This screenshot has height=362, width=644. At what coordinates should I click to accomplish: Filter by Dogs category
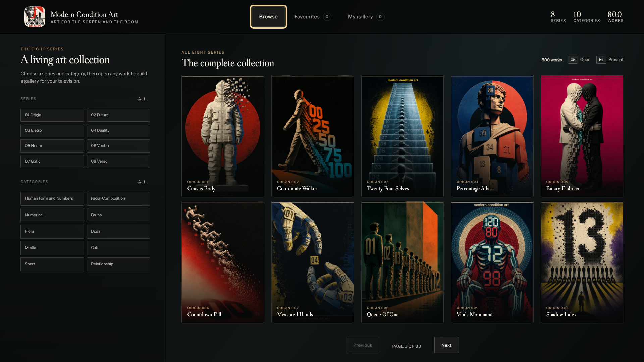(x=118, y=231)
